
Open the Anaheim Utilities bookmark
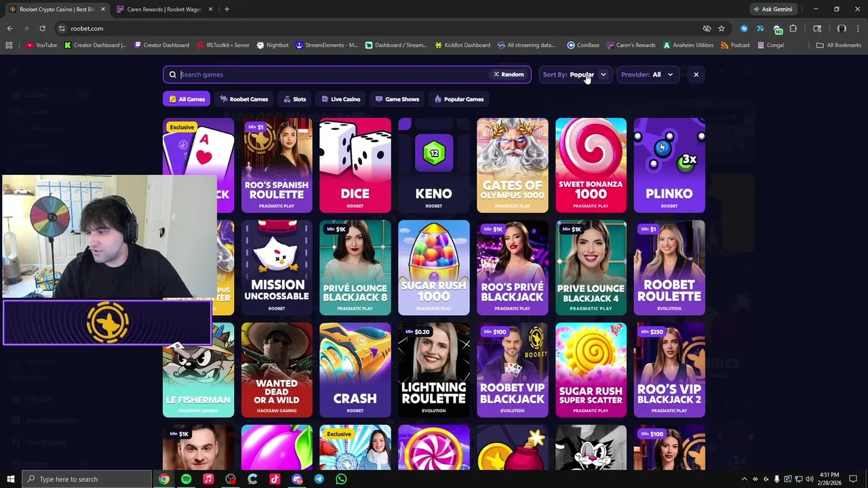point(688,45)
